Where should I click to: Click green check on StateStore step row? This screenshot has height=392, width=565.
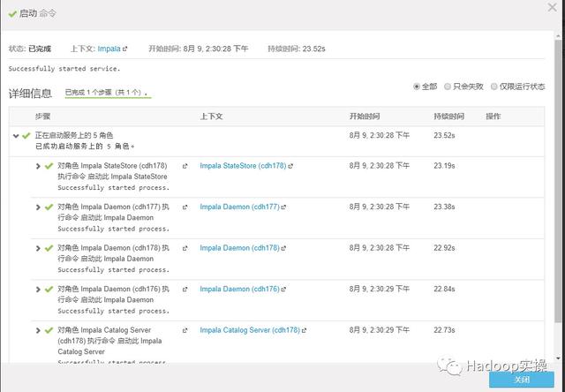tap(49, 166)
